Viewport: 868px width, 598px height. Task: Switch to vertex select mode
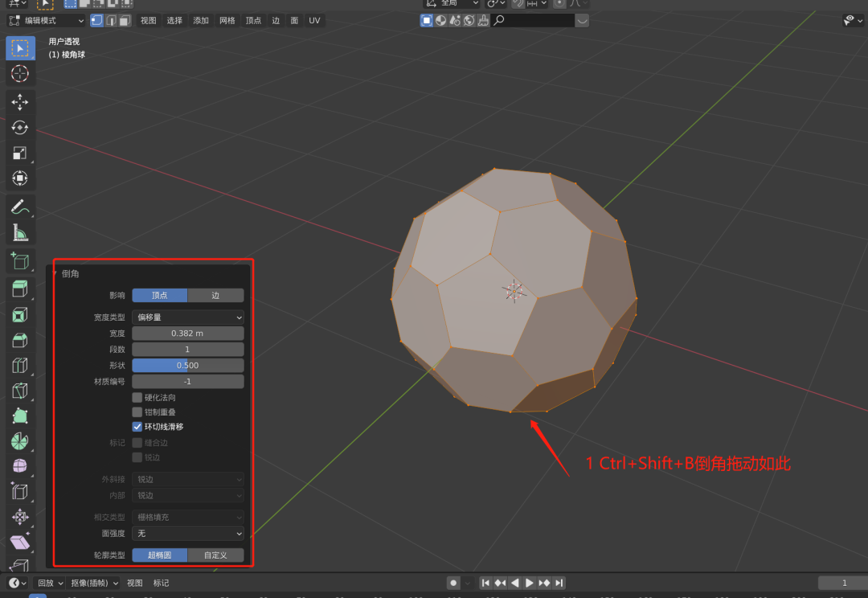[x=97, y=20]
